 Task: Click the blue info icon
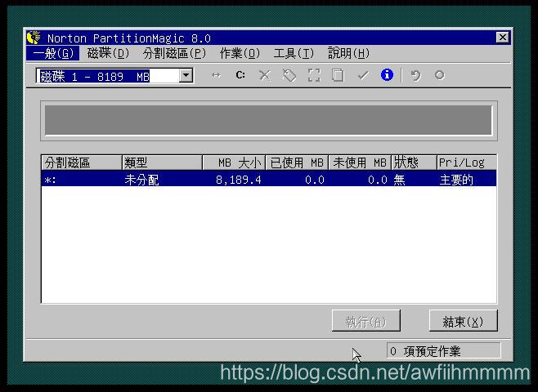387,74
